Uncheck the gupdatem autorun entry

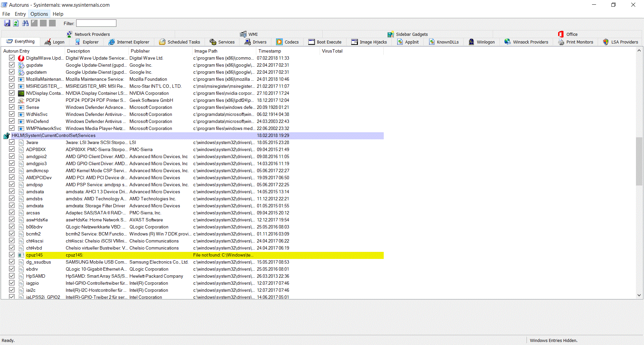12,72
